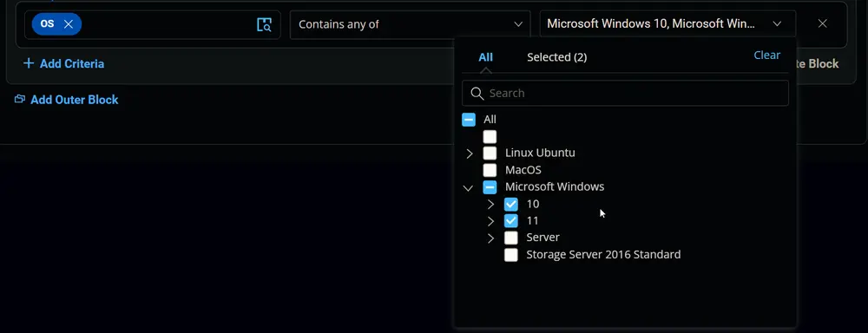This screenshot has width=868, height=333.
Task: Remove the OS chip via its X
Action: [68, 24]
